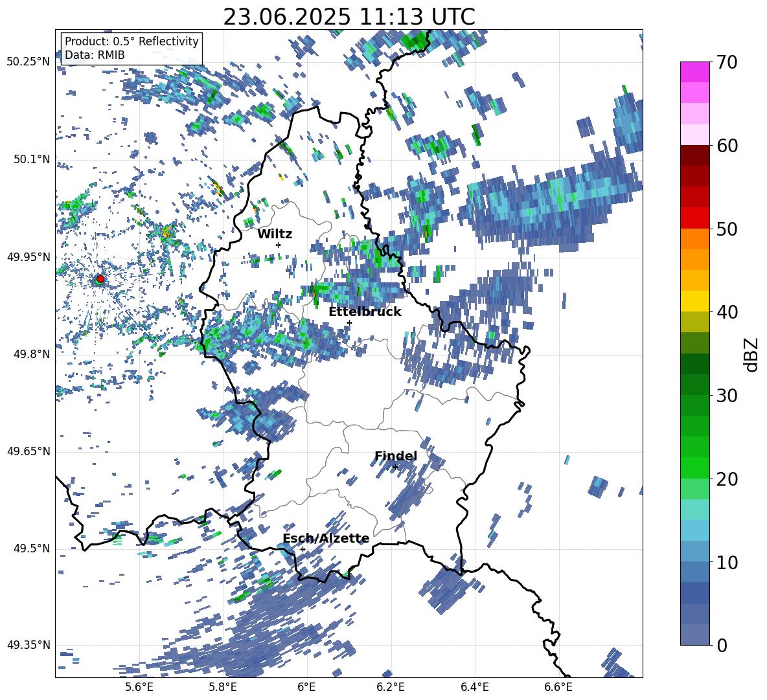
Task: Click the 50 colorbar tick label
Action: pos(727,229)
